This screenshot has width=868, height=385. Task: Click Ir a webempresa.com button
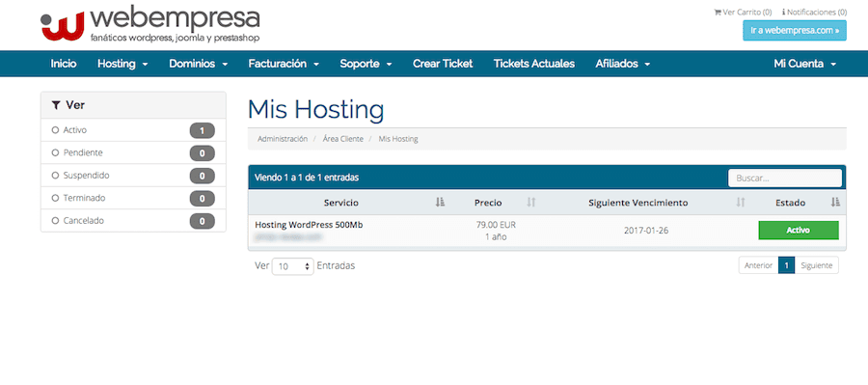tap(795, 31)
